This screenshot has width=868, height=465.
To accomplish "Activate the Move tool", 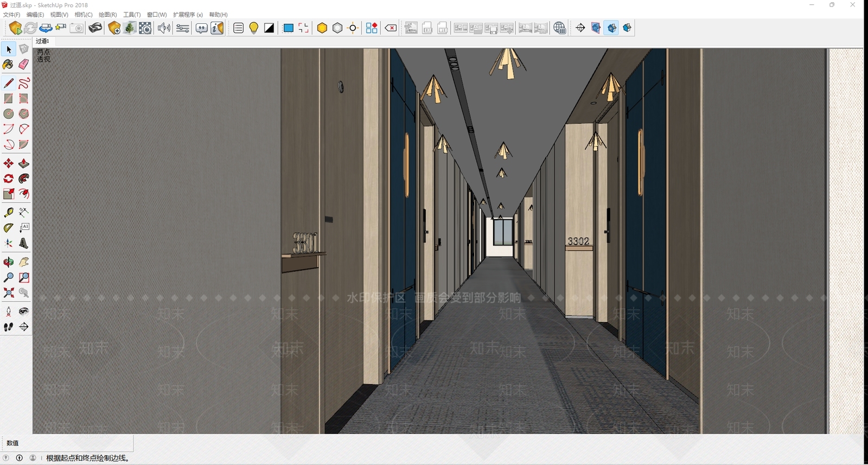I will (x=9, y=163).
